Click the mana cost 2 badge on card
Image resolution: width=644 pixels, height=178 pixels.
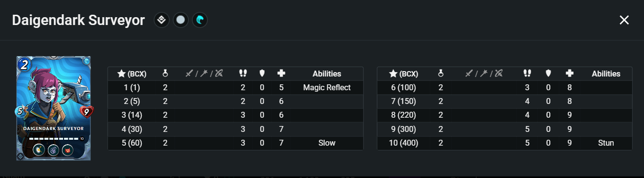(x=24, y=64)
